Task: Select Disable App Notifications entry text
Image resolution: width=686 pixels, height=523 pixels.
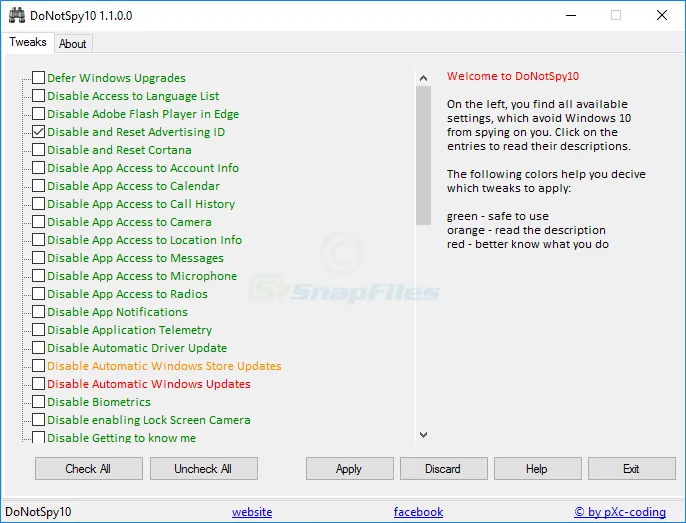Action: 117,312
